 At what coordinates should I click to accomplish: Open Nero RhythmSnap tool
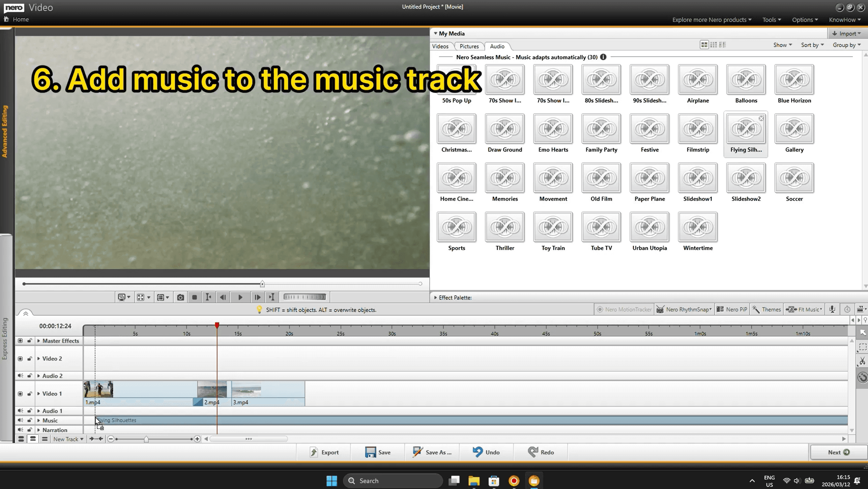point(684,309)
